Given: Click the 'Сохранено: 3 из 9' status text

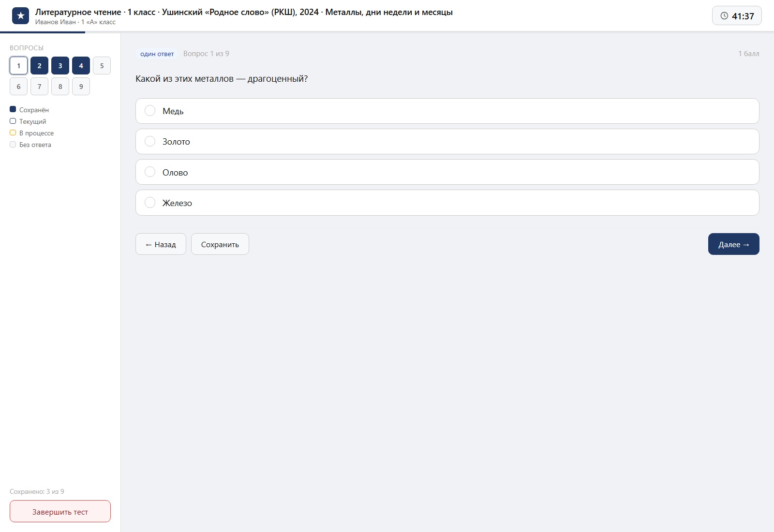Looking at the screenshot, I should (37, 491).
